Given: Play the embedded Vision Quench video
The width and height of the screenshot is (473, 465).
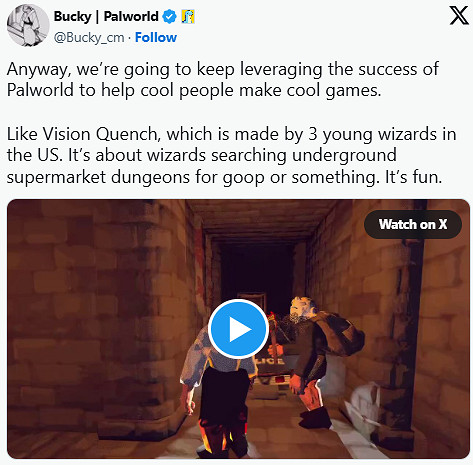Looking at the screenshot, I should [x=238, y=329].
